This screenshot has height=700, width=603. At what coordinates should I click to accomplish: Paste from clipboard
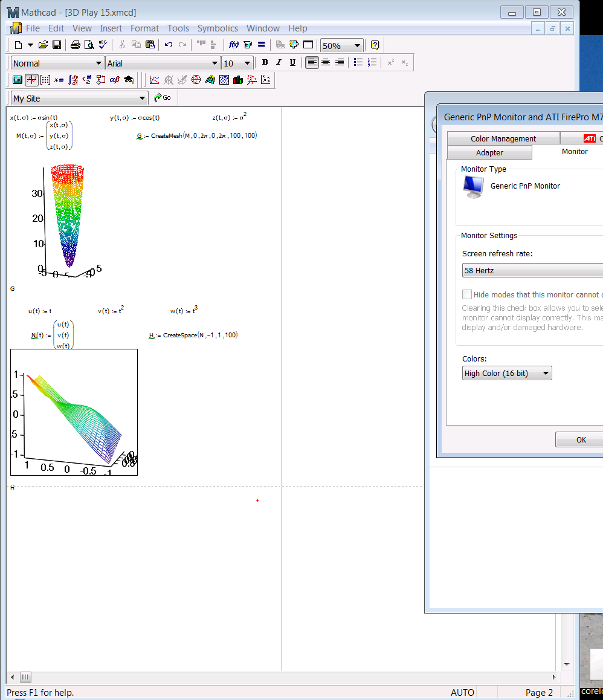150,45
